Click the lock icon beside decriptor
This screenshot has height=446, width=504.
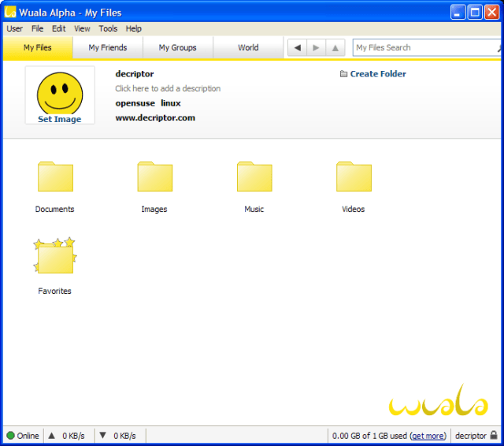point(494,435)
